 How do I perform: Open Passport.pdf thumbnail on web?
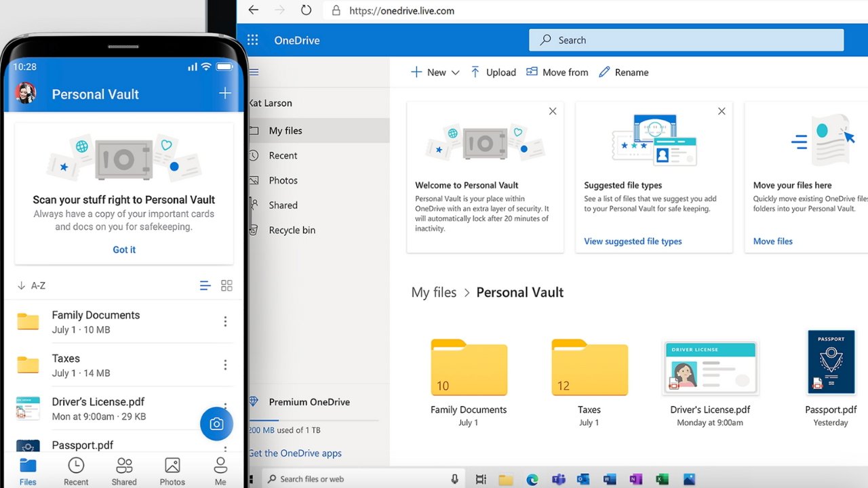[831, 362]
